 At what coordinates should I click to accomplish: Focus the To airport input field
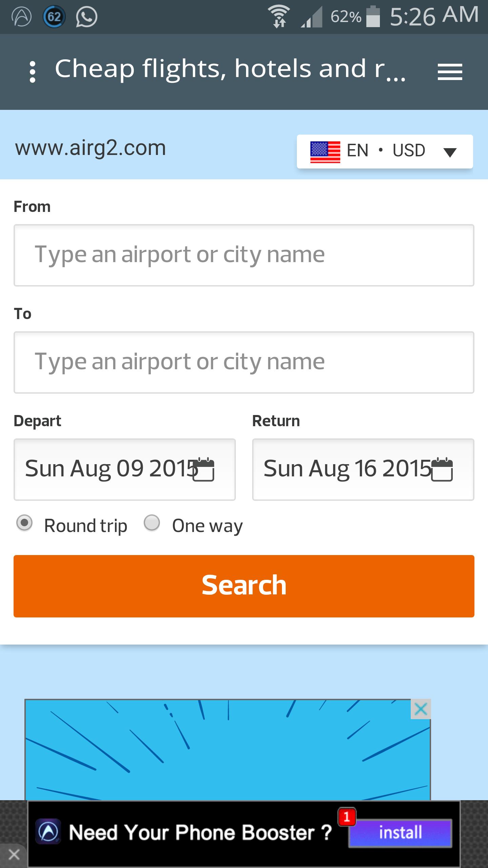point(244,362)
